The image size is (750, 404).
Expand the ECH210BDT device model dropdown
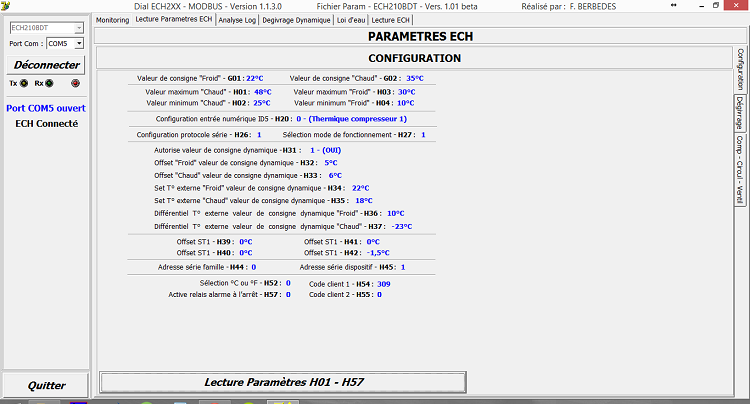(x=79, y=28)
